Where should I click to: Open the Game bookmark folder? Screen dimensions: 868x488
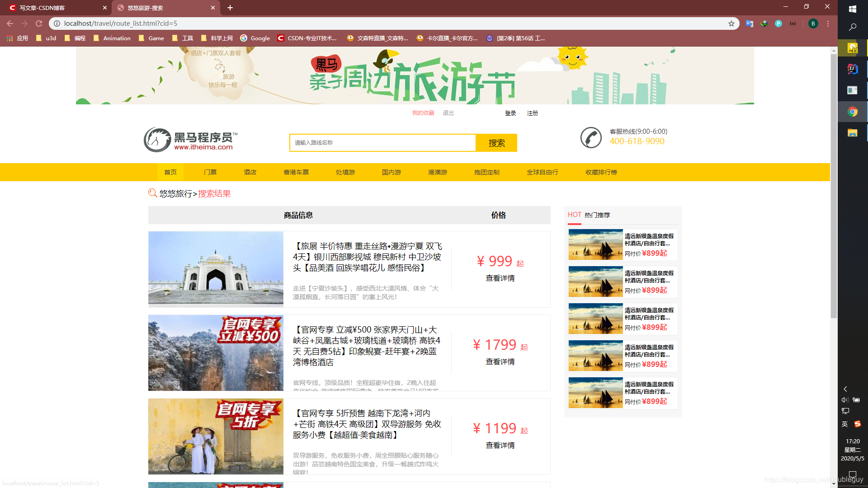[151, 38]
